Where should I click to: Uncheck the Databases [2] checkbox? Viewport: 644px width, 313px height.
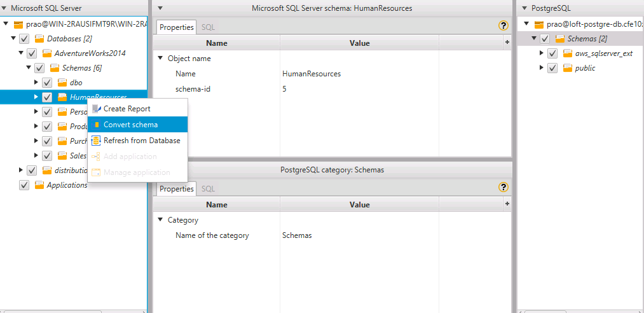[x=24, y=39]
